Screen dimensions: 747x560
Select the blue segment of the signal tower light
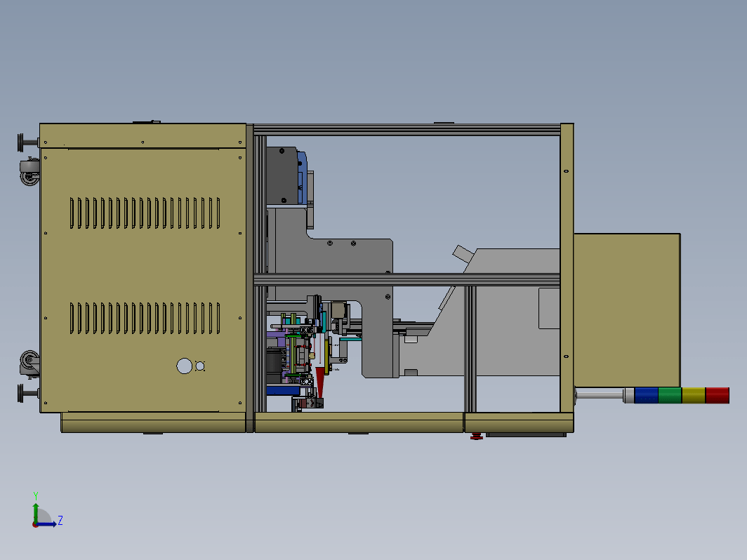click(x=646, y=395)
